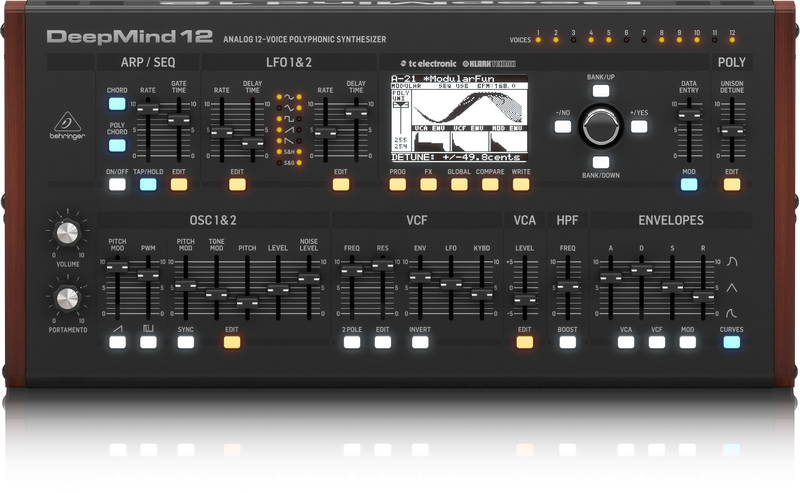Click the -/NO button
This screenshot has width=800, height=493.
tap(563, 127)
